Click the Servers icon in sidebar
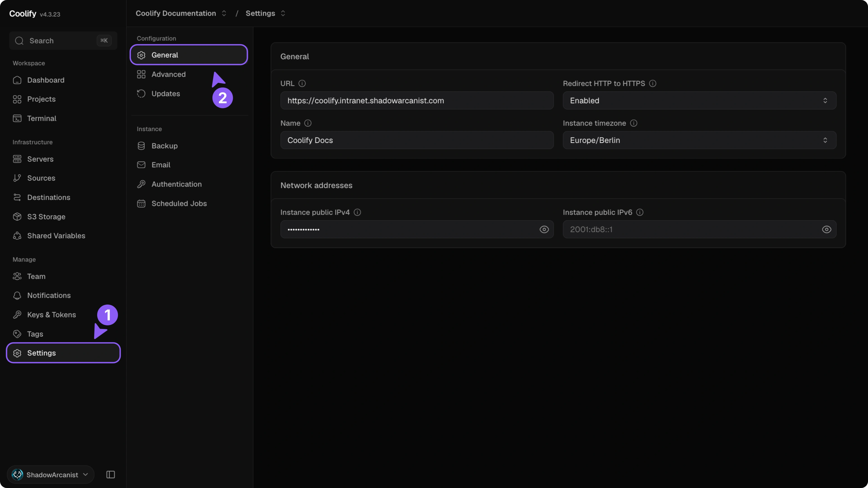Screen dimensions: 868x488 point(17,159)
